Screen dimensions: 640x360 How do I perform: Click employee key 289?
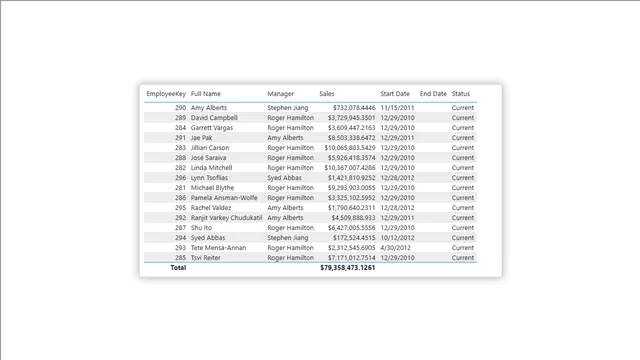coord(180,118)
